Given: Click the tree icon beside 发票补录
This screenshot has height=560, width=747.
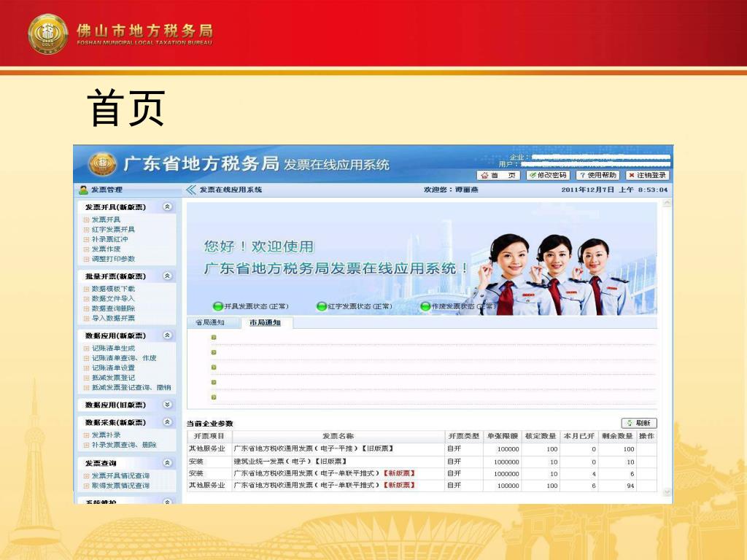Looking at the screenshot, I should tap(86, 435).
